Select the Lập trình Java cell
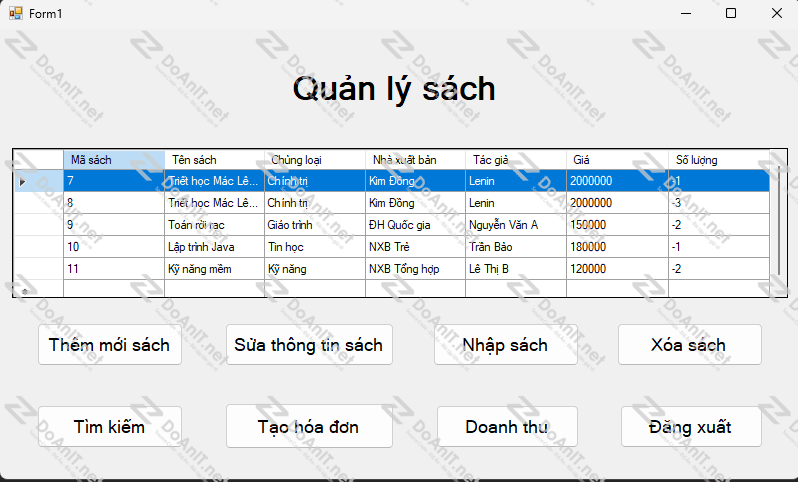This screenshot has height=482, width=798. pos(213,247)
